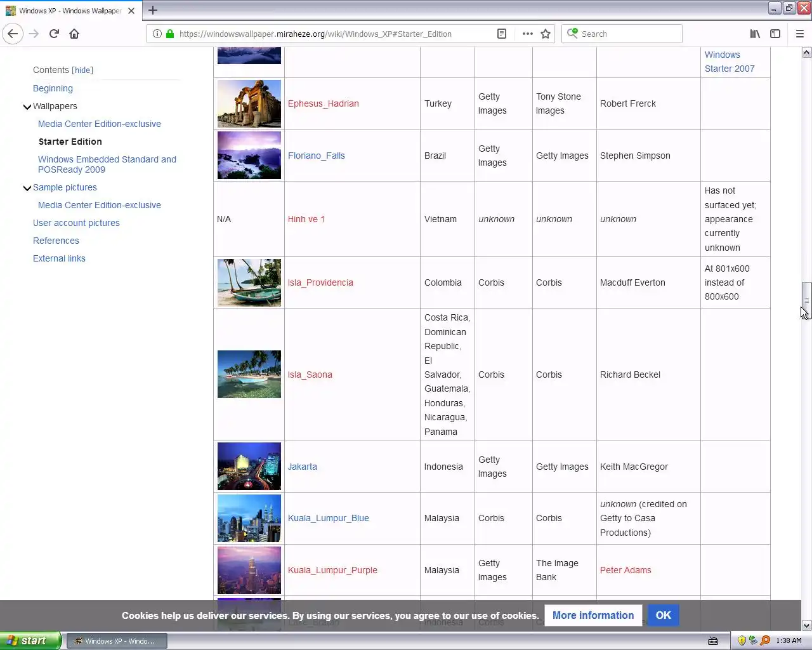Open the Windows Starter 2007 link
The image size is (812, 650).
click(x=730, y=62)
